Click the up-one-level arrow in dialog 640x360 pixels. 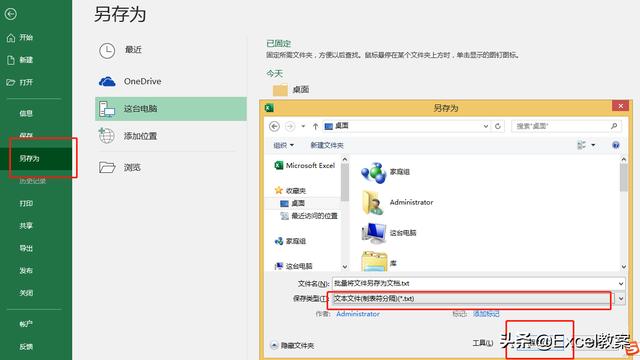tap(315, 127)
